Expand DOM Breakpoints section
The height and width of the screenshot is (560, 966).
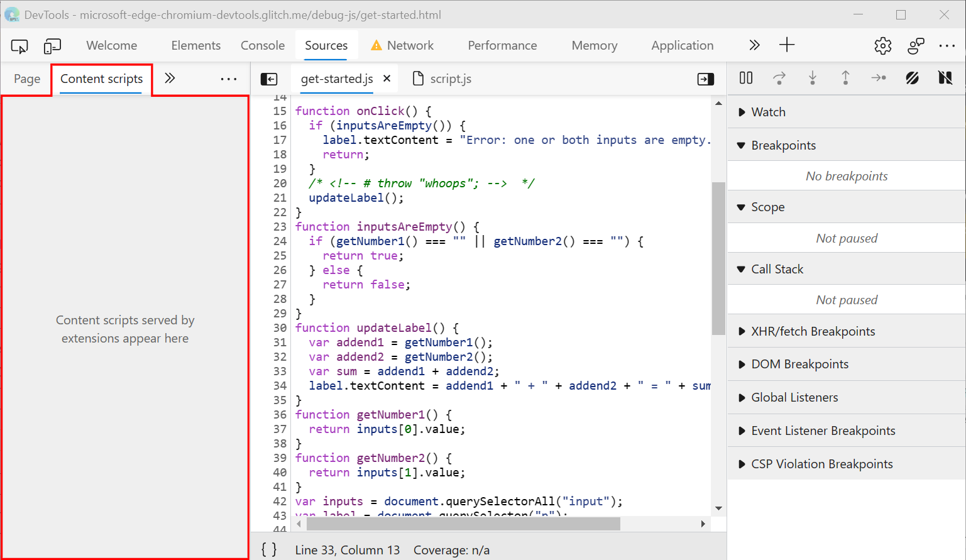847,364
